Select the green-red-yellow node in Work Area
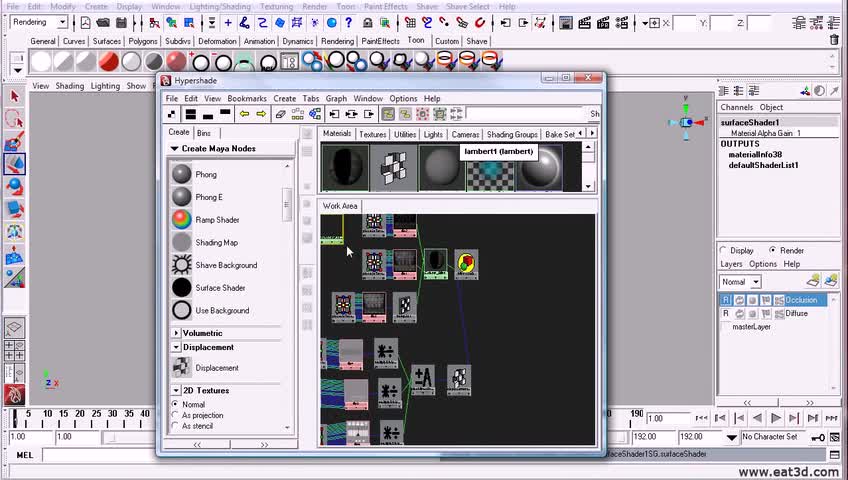The image size is (848, 480). click(466, 264)
